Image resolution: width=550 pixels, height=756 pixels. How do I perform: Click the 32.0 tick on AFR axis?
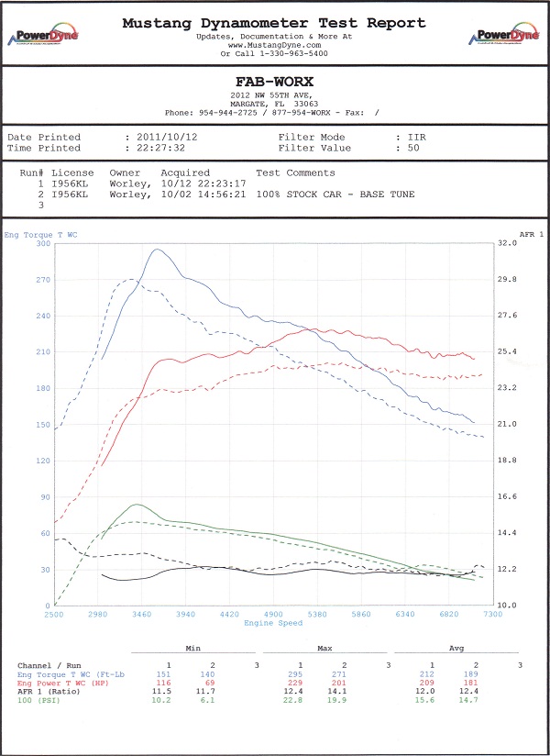[507, 243]
